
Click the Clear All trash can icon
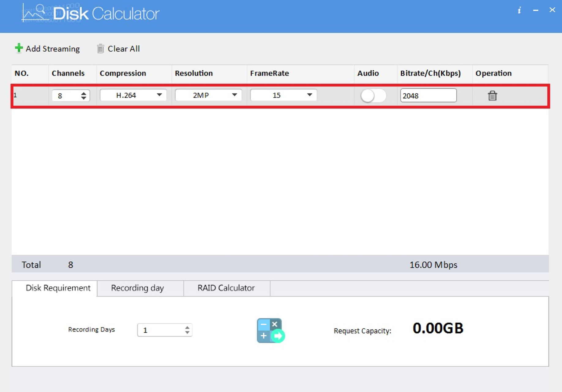tap(100, 49)
